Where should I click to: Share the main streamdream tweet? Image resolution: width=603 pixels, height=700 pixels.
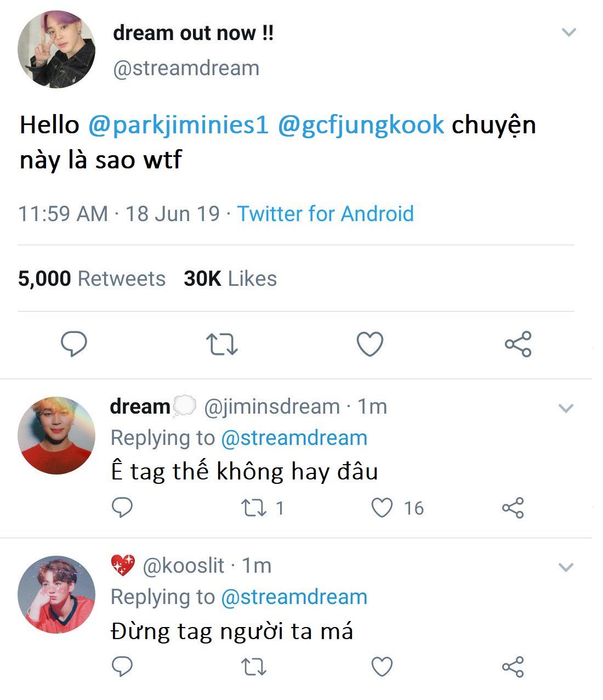pos(518,344)
